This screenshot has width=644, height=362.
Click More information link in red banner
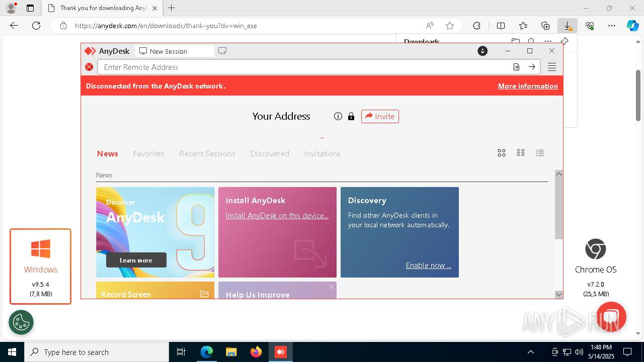point(528,86)
